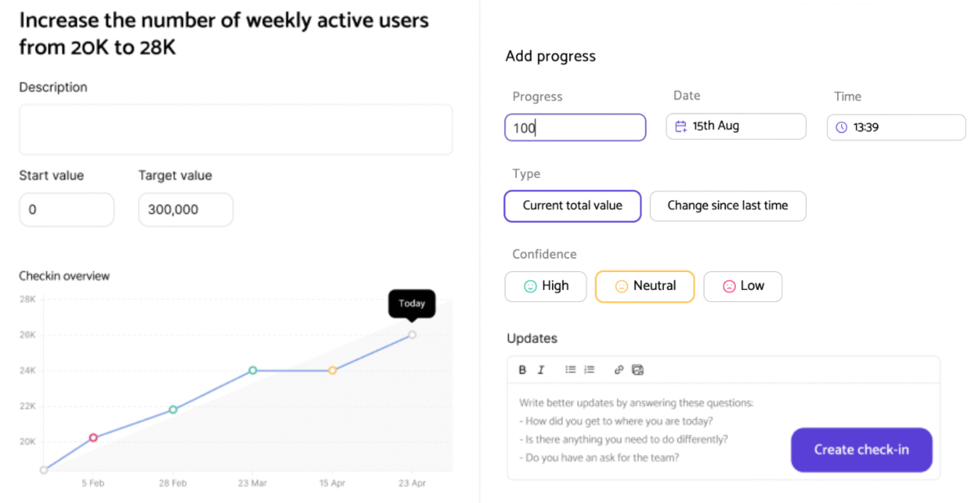
Task: Toggle bold formatting in Updates editor
Action: (x=523, y=370)
